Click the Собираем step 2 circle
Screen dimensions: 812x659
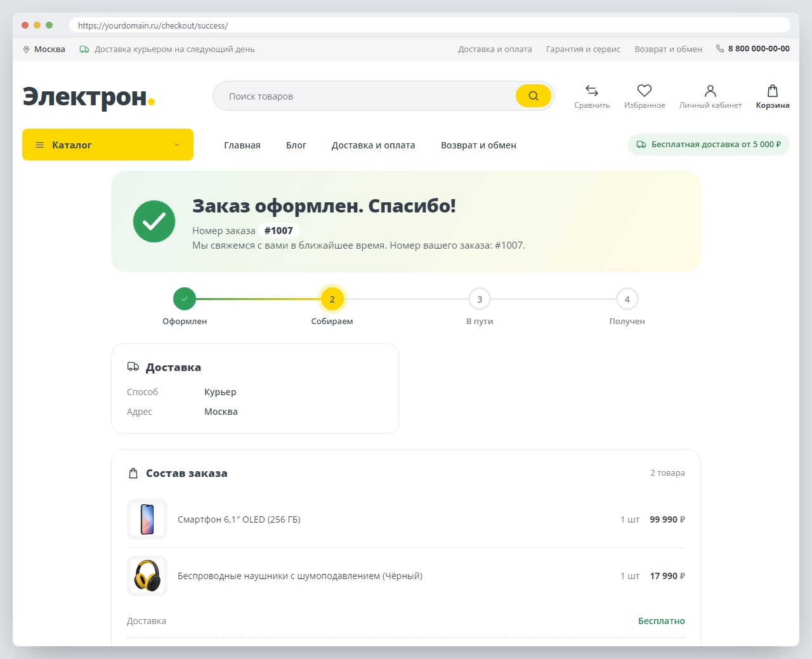332,299
